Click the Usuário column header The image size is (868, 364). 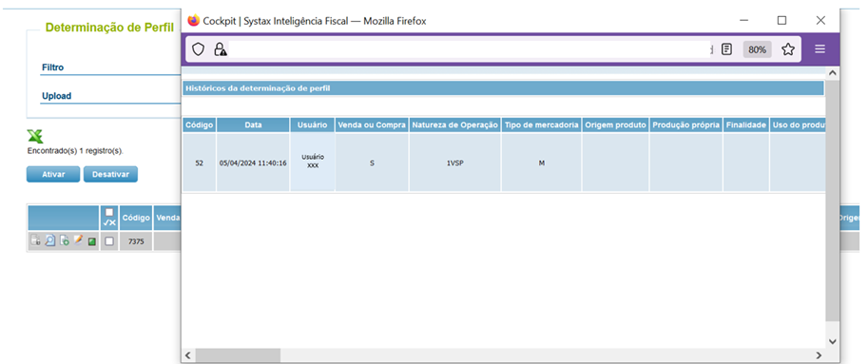click(x=312, y=125)
